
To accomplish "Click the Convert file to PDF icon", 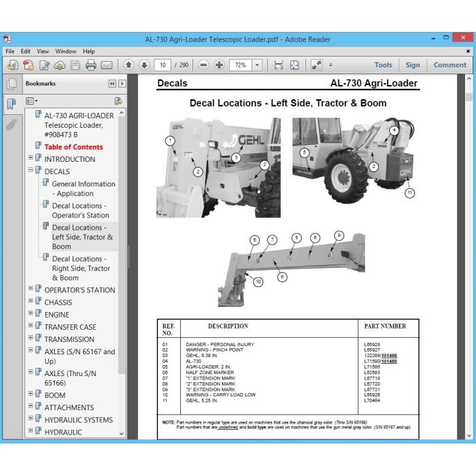I will click(x=29, y=65).
